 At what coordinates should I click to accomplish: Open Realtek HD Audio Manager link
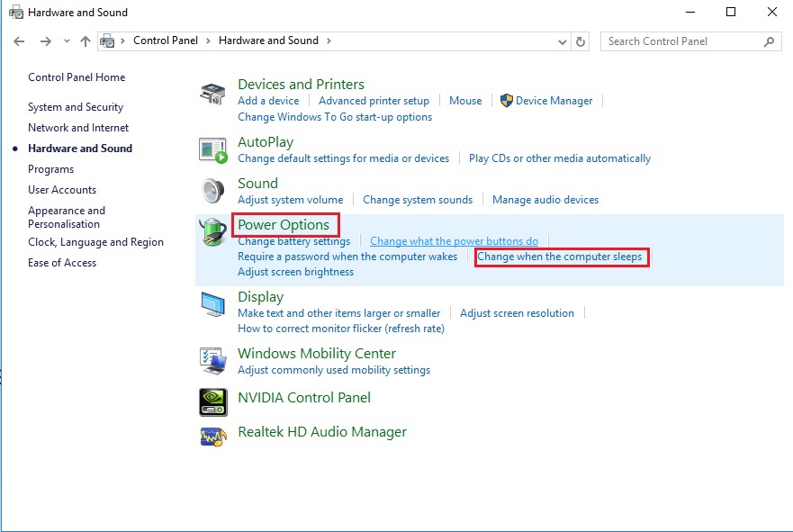point(322,432)
